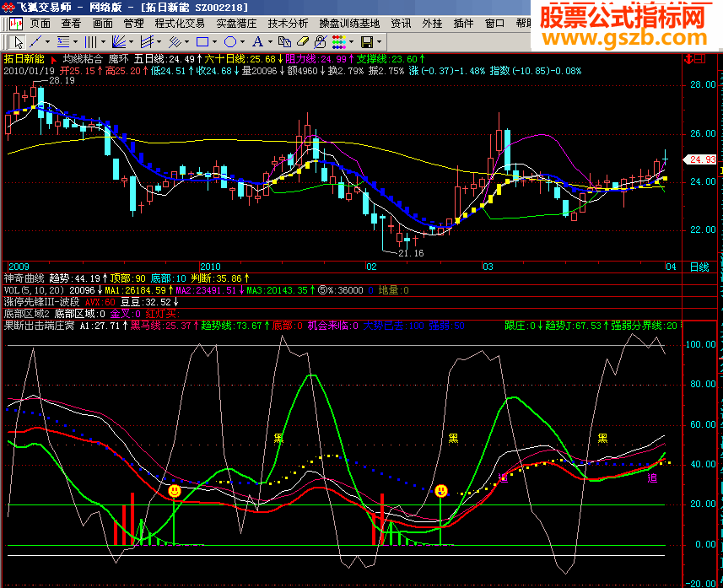The image size is (723, 588).
Task: Open dropdown arrow next to vertical lines tool
Action: click(103, 42)
